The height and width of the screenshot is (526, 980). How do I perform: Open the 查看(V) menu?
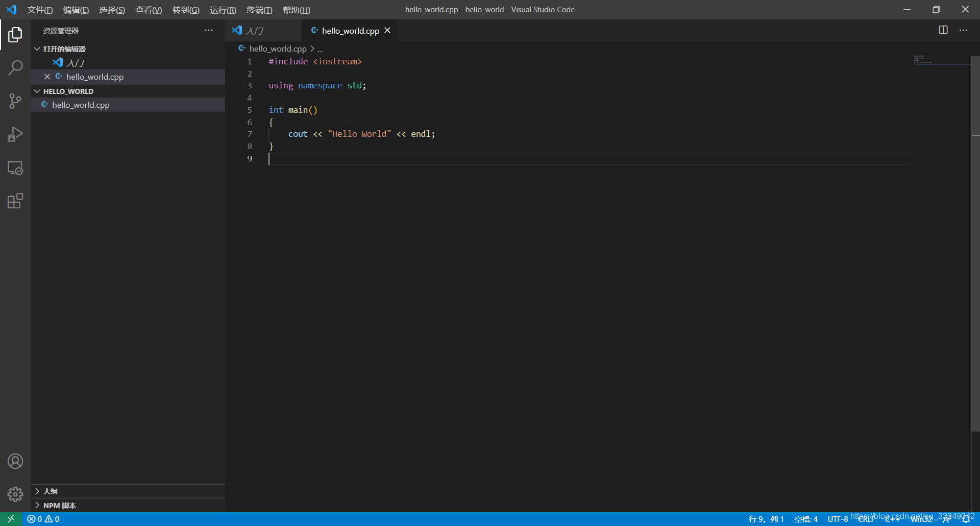click(x=149, y=10)
